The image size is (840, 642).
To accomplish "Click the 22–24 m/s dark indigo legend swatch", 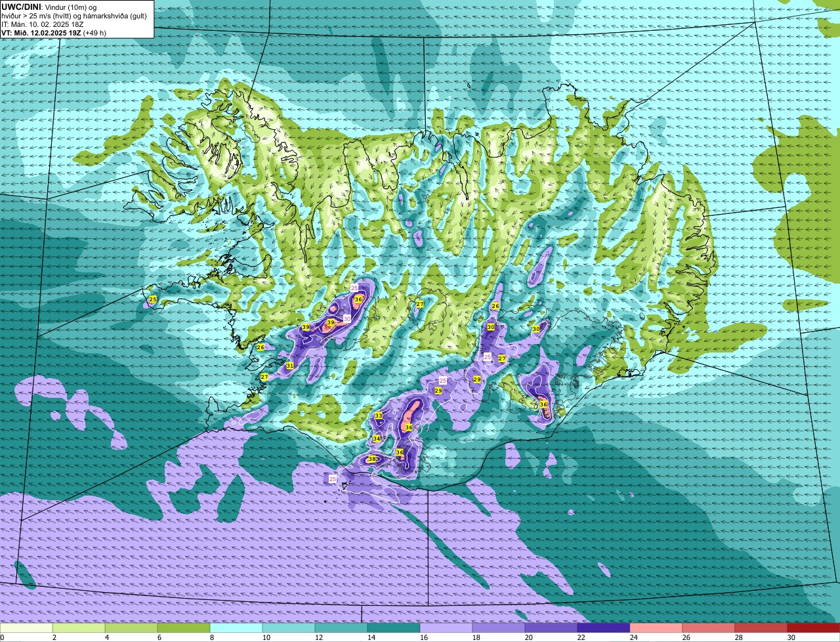I will click(x=604, y=628).
